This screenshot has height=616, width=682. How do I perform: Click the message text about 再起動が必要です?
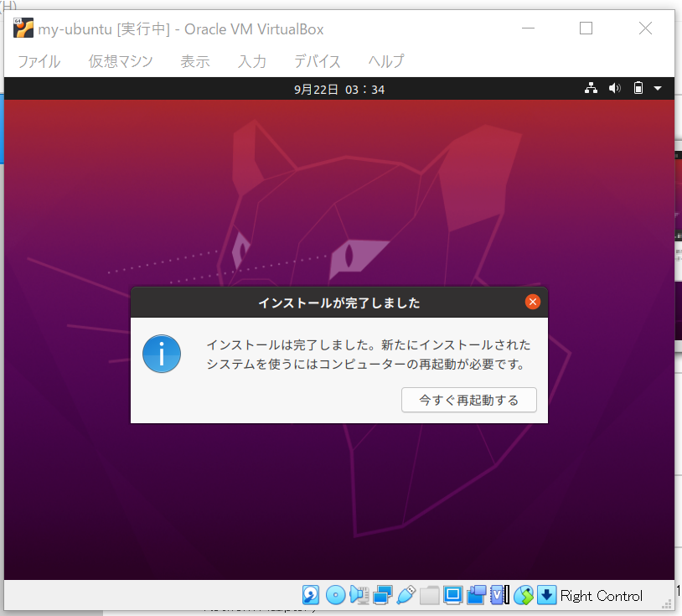point(369,355)
